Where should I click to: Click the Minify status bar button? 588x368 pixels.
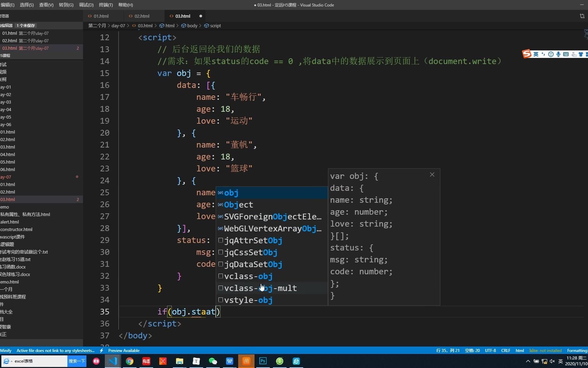pos(6,350)
